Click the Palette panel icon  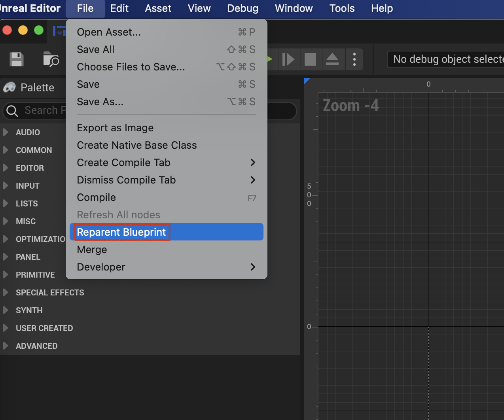coord(9,87)
